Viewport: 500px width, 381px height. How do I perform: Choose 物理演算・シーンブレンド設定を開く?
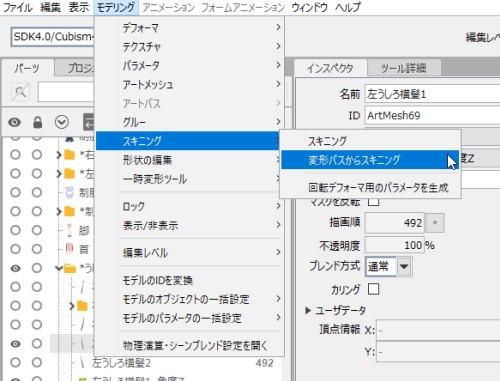tap(189, 346)
